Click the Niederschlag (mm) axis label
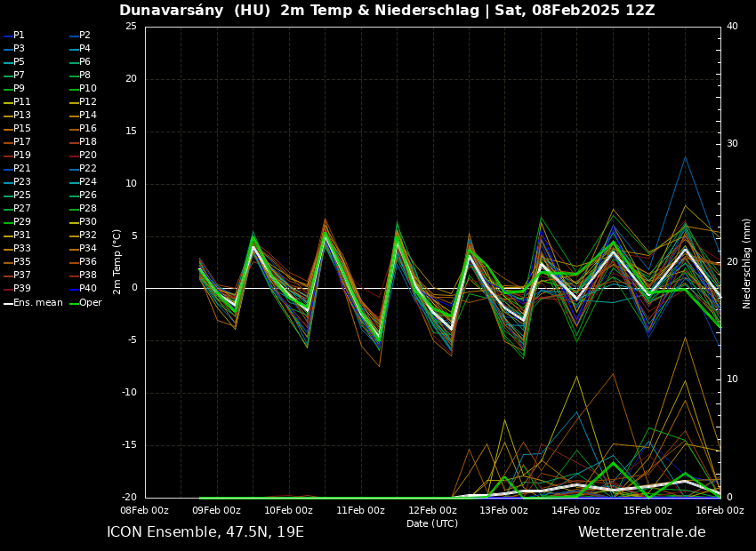756x551 pixels. [747, 263]
